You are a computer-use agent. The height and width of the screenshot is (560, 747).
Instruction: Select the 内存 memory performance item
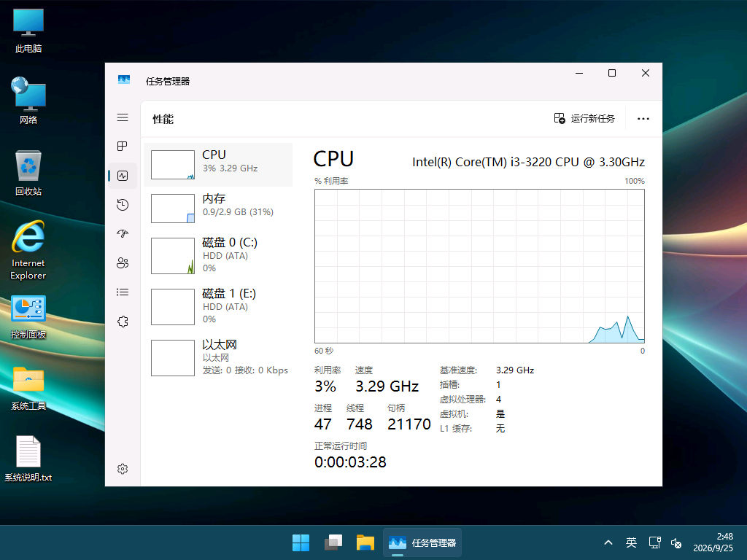(218, 208)
